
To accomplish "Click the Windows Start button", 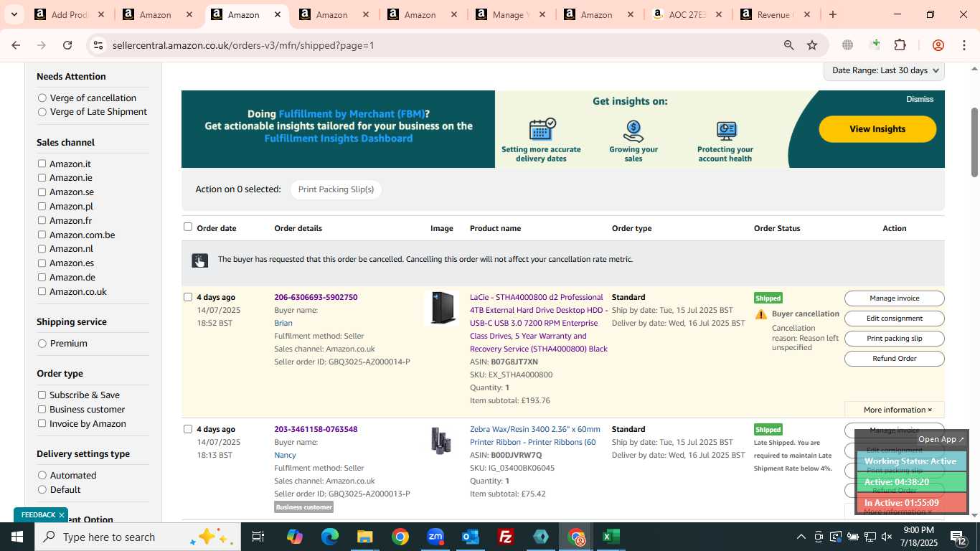I will 17,537.
